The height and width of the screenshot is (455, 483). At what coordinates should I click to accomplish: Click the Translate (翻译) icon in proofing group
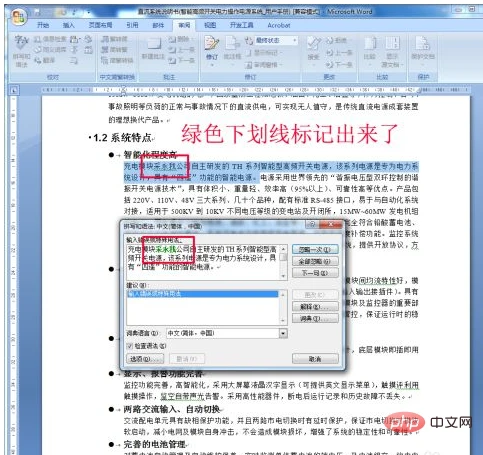[x=45, y=60]
